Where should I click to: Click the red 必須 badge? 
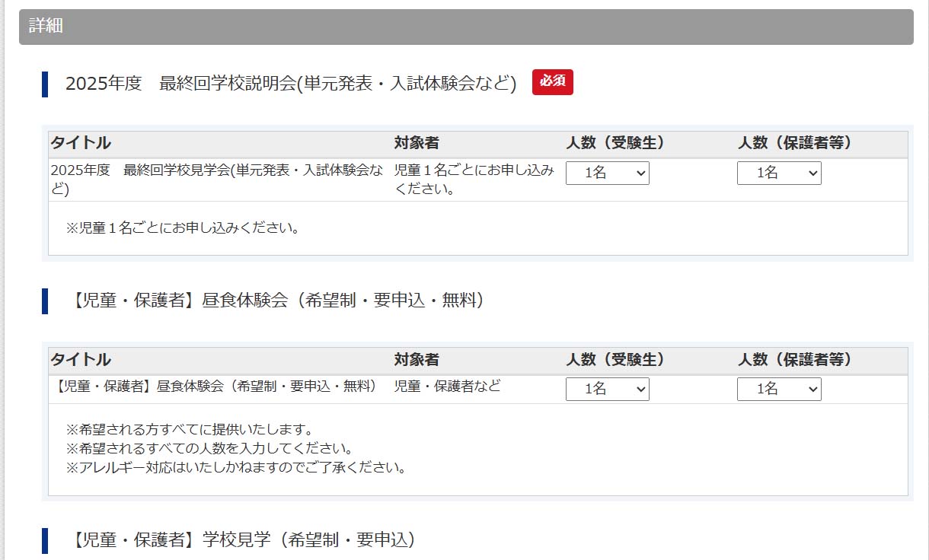552,82
